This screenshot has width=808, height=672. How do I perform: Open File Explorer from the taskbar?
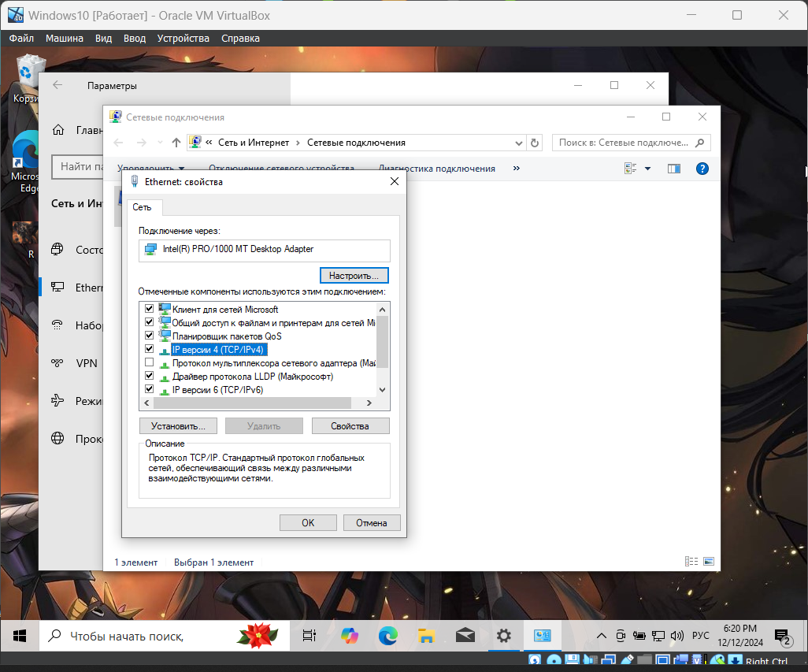(427, 636)
